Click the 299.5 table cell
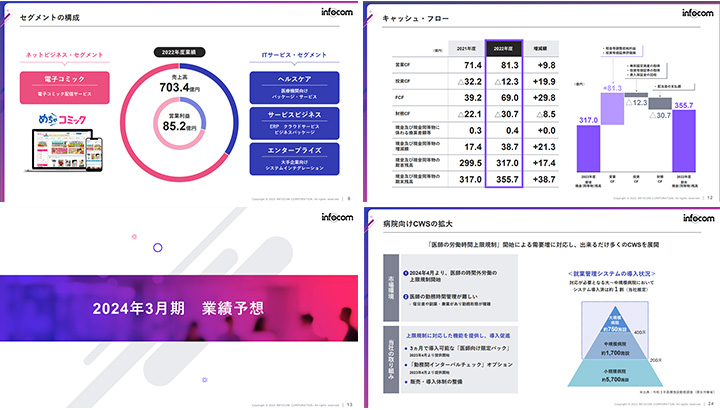This screenshot has height=410, width=720. tap(471, 163)
